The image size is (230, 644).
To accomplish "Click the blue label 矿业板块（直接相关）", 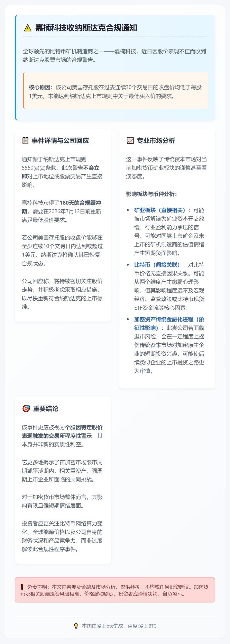I will pos(160,210).
